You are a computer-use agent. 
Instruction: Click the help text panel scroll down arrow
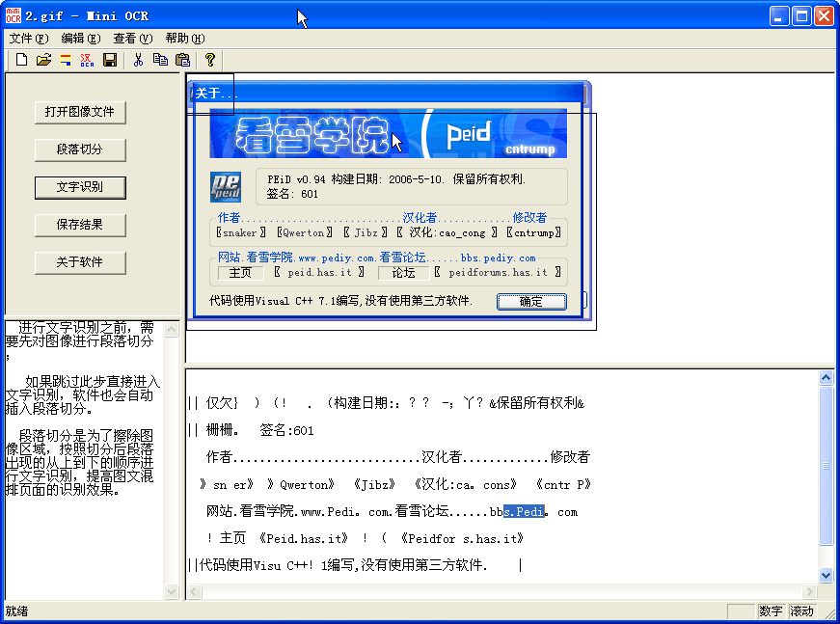tap(171, 591)
